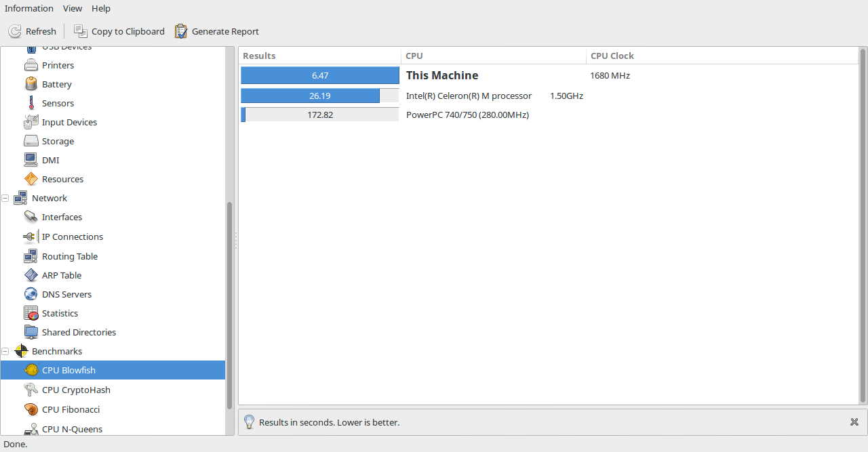Open the CPU CryptoHash benchmark icon
The height and width of the screenshot is (452, 868).
(x=31, y=390)
